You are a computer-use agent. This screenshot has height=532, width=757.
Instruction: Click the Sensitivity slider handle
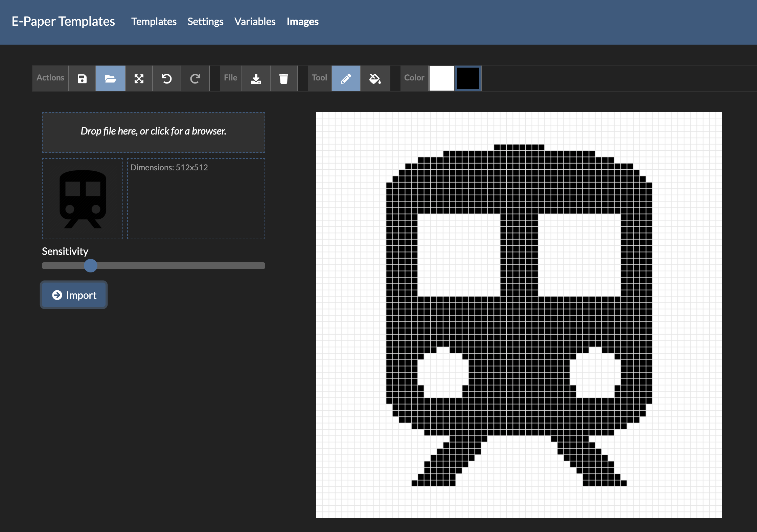91,266
